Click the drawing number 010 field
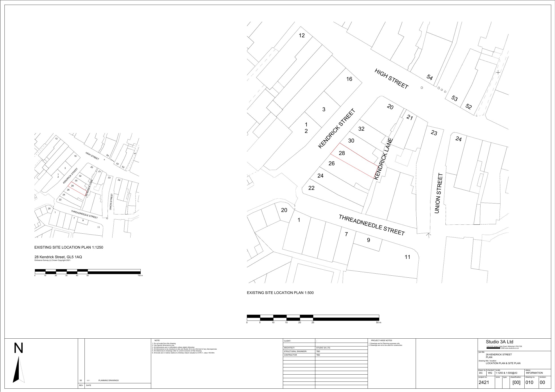 pos(529,382)
